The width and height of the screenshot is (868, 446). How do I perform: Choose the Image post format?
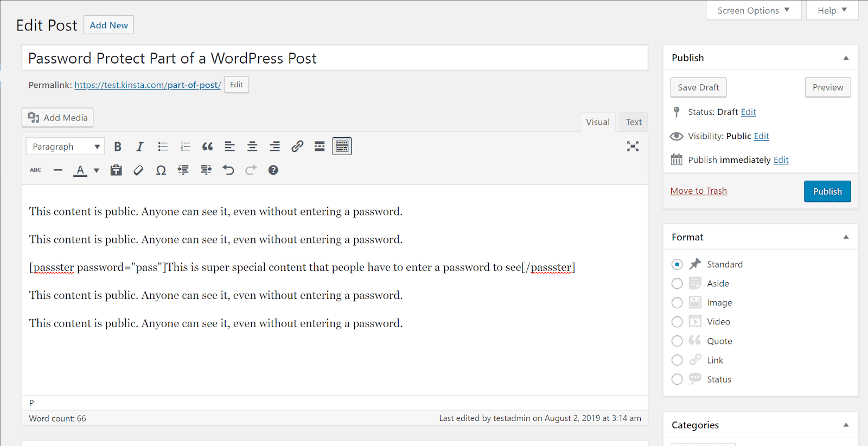pos(677,303)
